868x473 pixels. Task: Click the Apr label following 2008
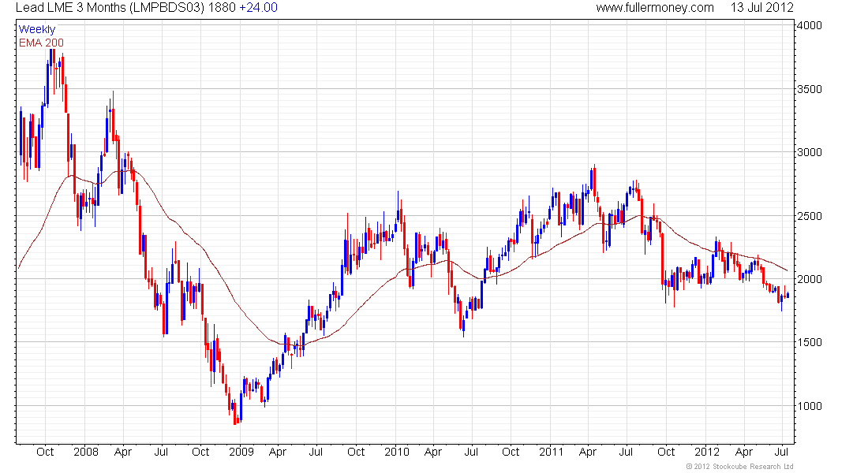coord(123,452)
